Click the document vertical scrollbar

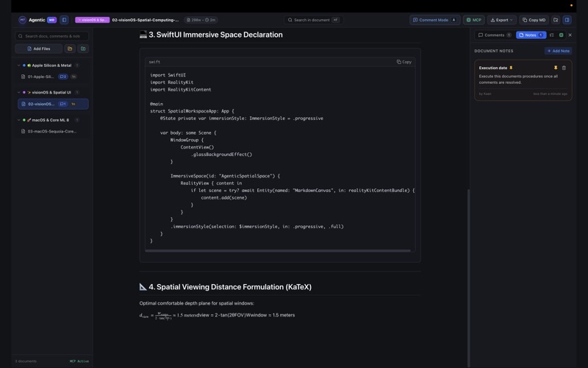coord(468,278)
